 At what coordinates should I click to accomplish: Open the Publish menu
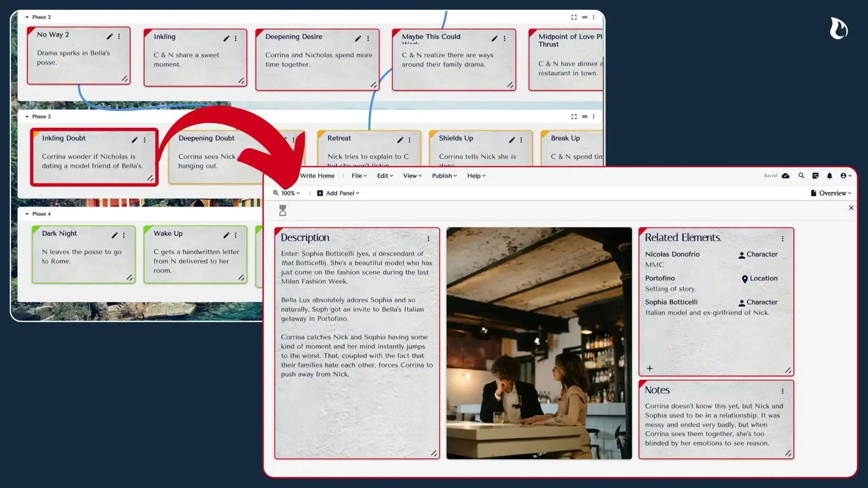444,176
